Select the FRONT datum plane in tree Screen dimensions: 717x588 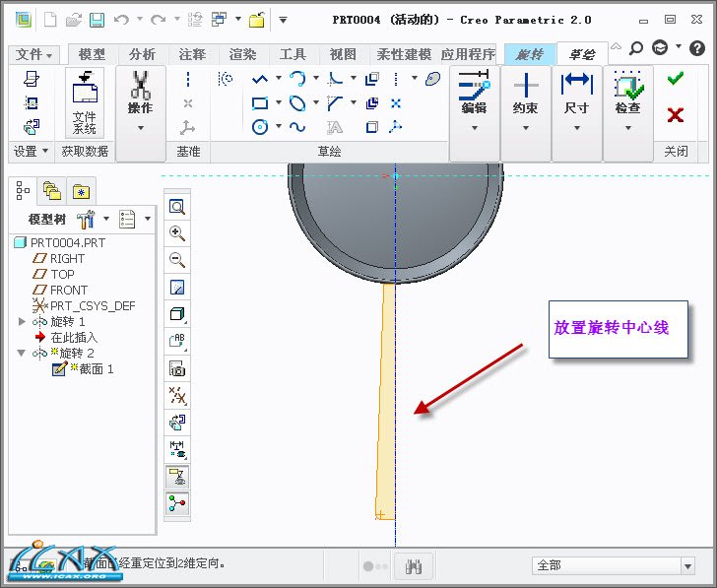(69, 290)
